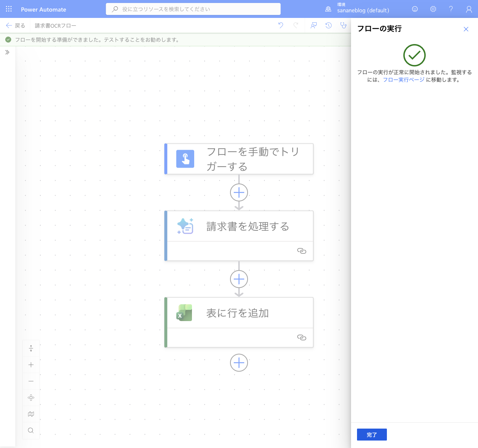Click the ready-to-test notification message
The image size is (478, 448).
click(97, 40)
